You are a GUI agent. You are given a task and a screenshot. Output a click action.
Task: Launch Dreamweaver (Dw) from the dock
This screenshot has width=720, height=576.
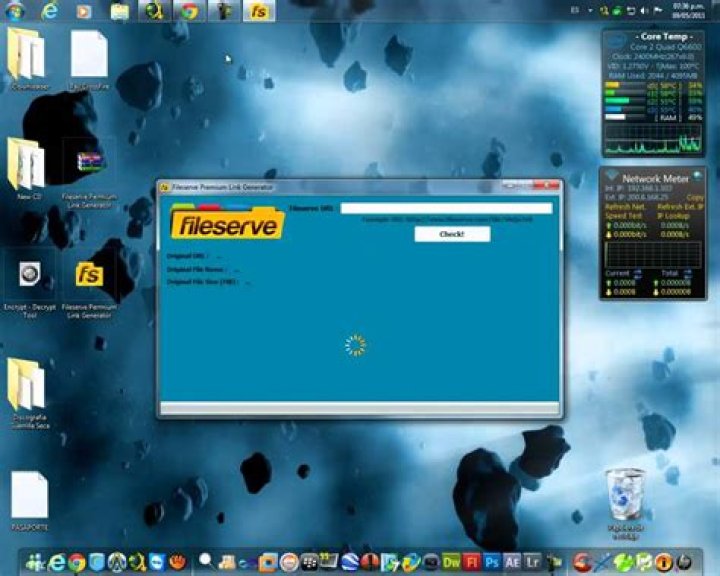point(451,562)
